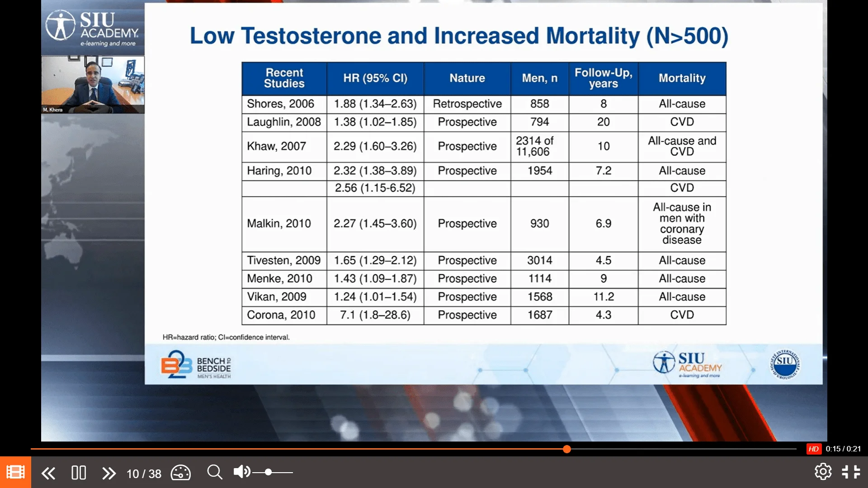Viewport: 868px width, 488px height.
Task: Click the 'Mortality' column header
Action: (682, 78)
